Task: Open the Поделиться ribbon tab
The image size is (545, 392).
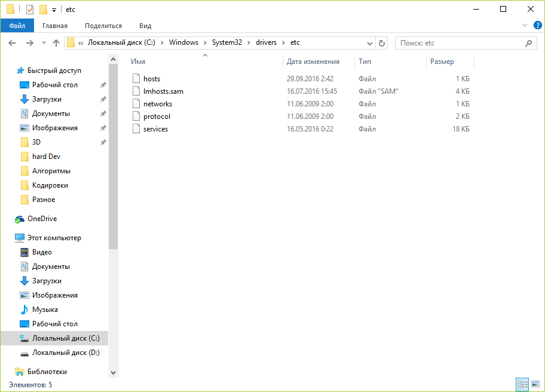Action: coord(103,26)
